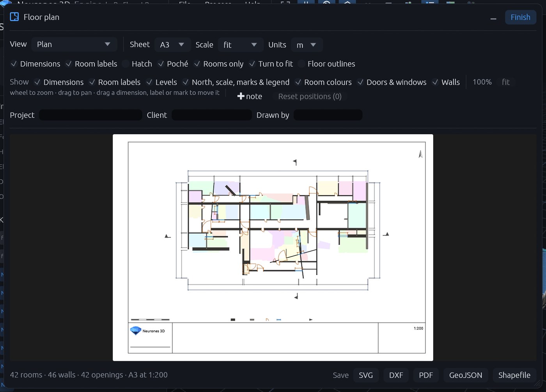Click the Floor plan dialog title text
This screenshot has width=546, height=392.
coord(41,17)
